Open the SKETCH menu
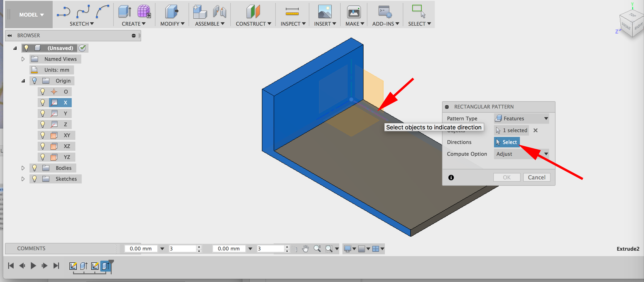Screen dimensions: 644x282 [82, 24]
